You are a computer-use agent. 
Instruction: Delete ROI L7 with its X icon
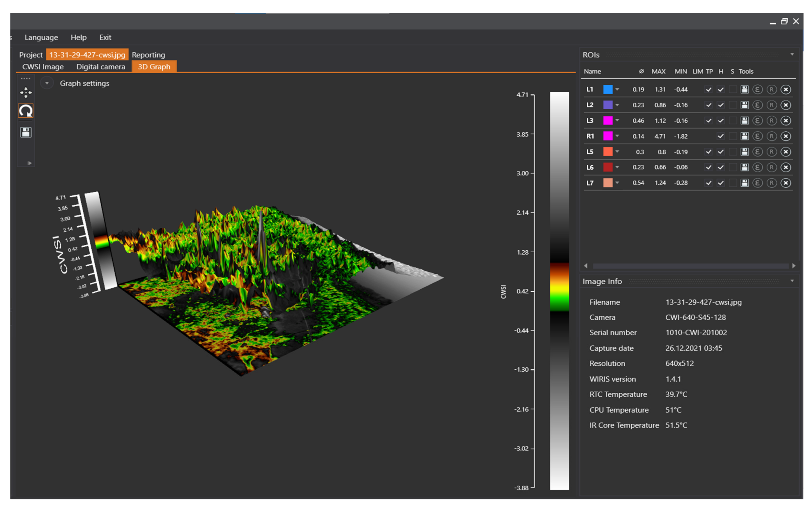point(786,183)
